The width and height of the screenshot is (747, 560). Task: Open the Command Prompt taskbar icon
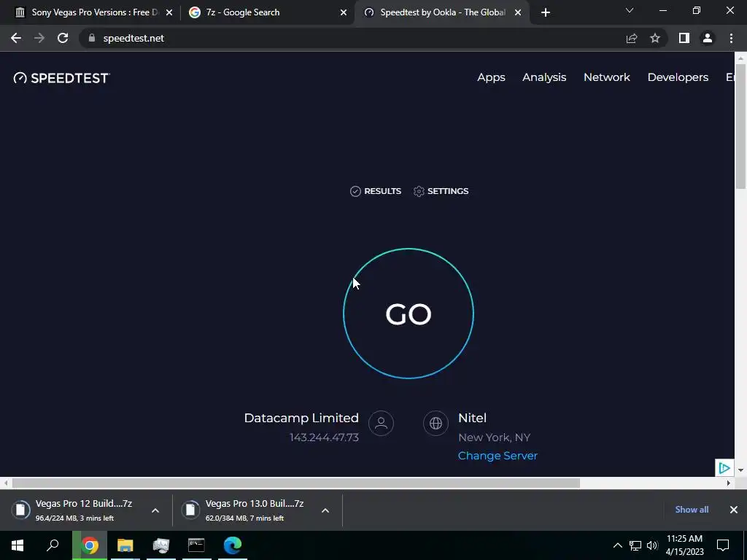tap(196, 545)
